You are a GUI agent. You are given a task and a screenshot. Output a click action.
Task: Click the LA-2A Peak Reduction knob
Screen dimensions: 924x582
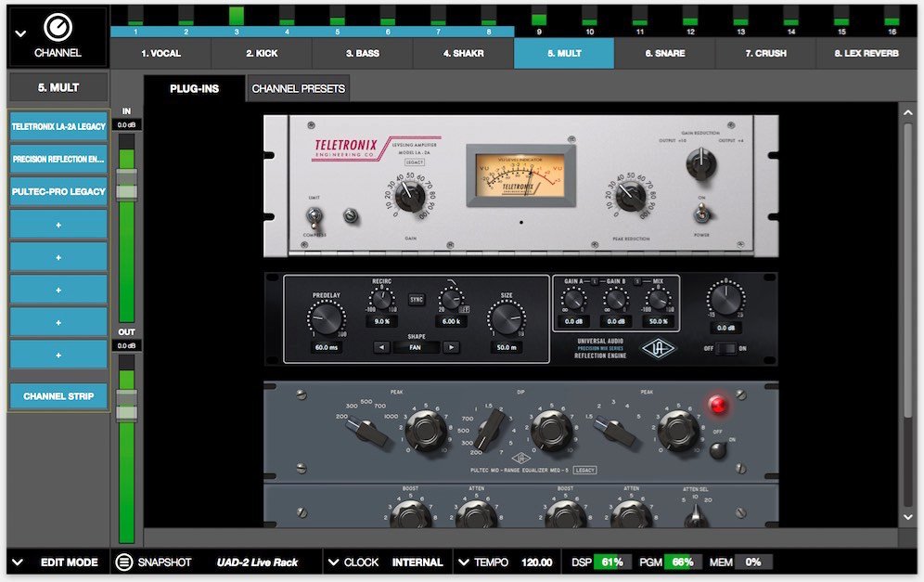tap(630, 196)
